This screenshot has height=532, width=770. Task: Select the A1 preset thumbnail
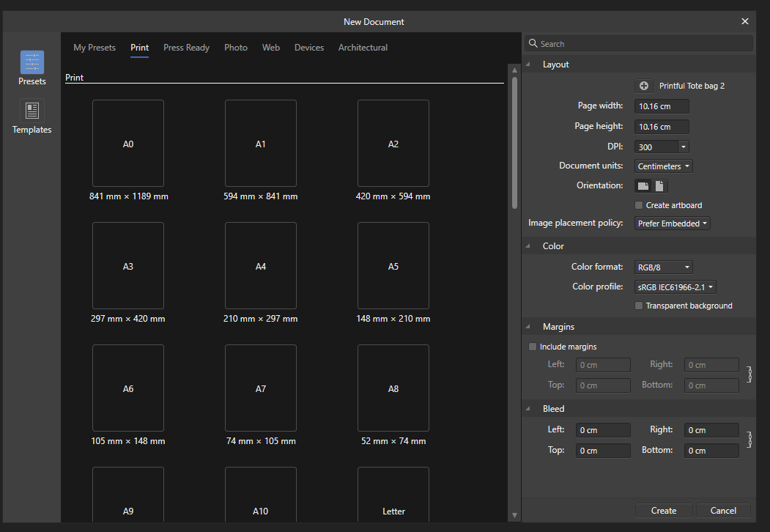(261, 144)
